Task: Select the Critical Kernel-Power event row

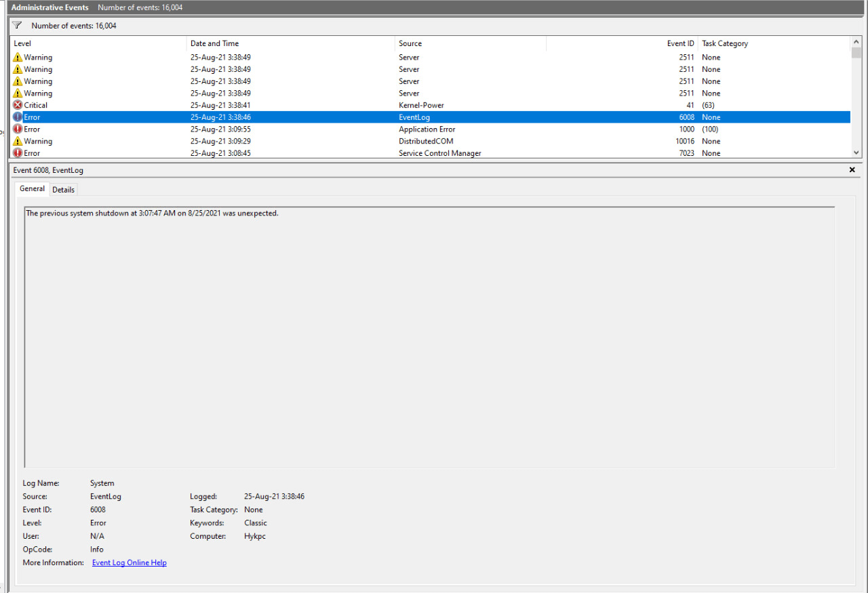Action: (x=431, y=105)
